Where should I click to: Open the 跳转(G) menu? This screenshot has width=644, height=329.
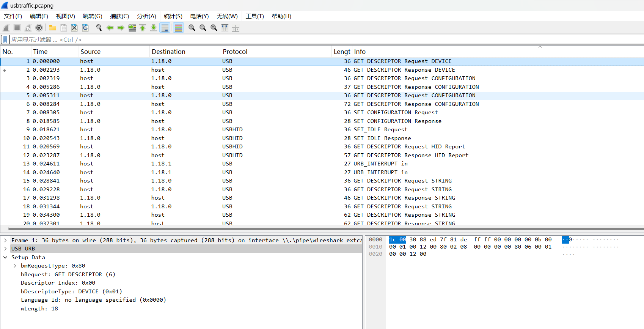click(93, 16)
